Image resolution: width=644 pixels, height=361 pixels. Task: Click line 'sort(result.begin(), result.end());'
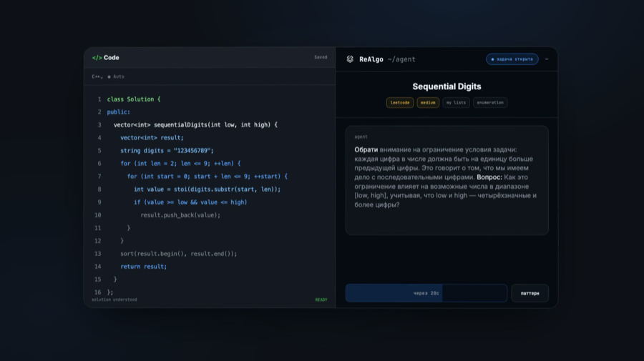point(179,254)
